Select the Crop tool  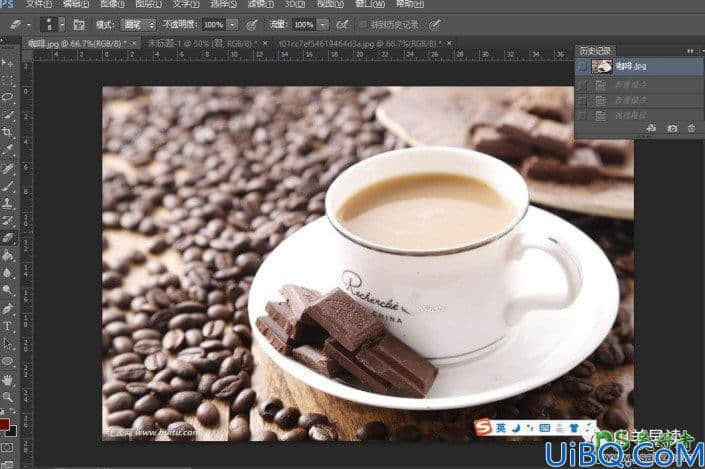click(7, 132)
